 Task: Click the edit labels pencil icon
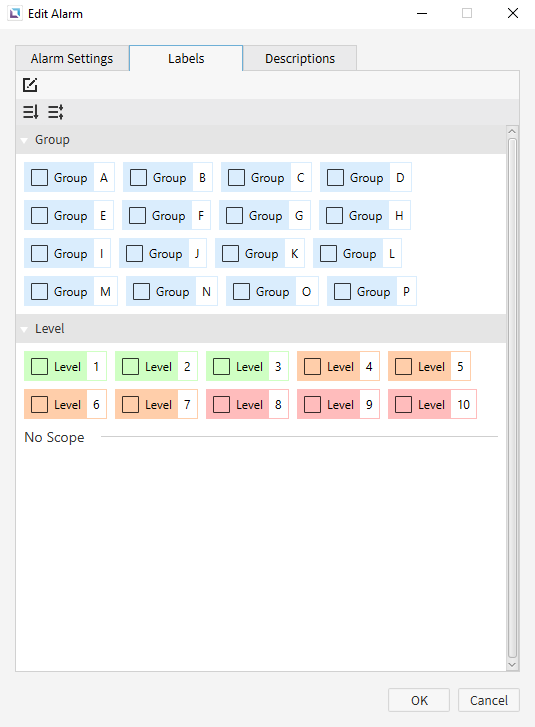(x=30, y=85)
